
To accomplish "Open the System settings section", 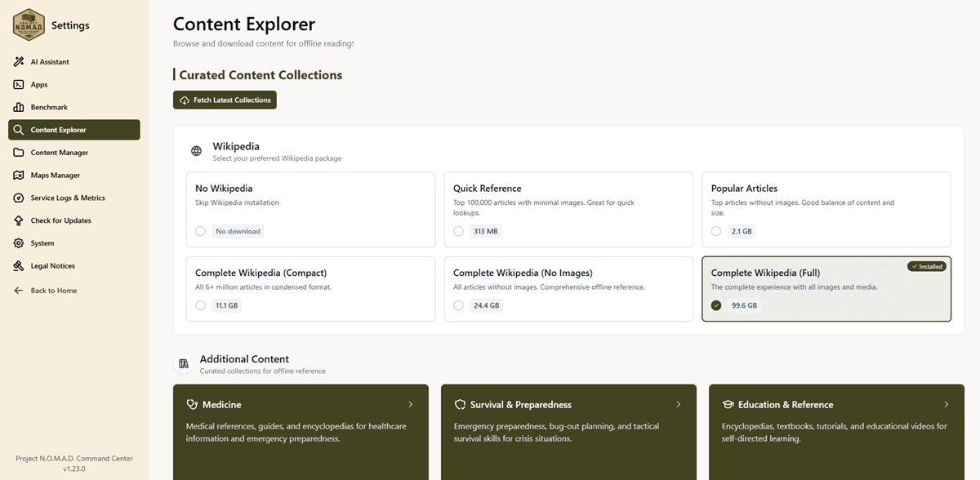I will tap(18, 242).
